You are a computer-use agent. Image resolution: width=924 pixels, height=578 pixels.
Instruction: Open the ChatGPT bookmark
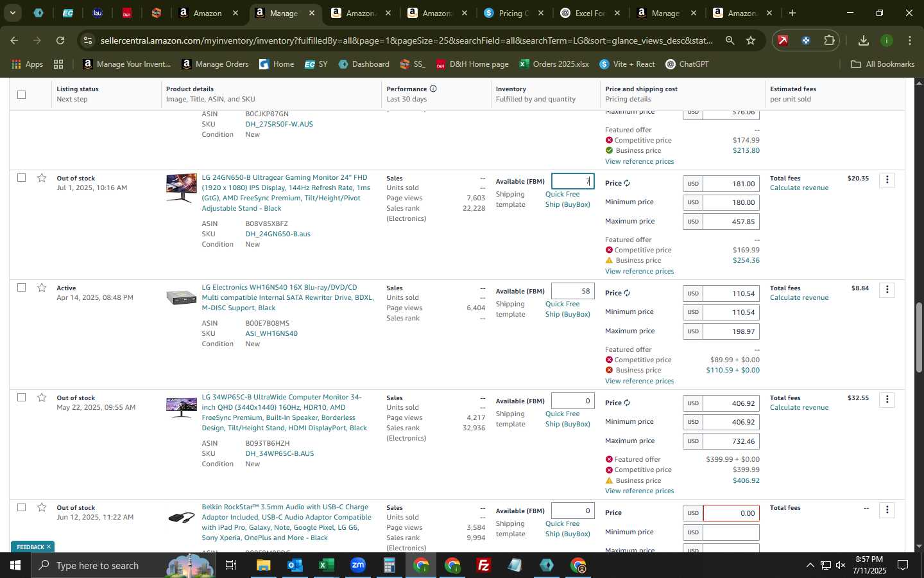[x=687, y=64]
